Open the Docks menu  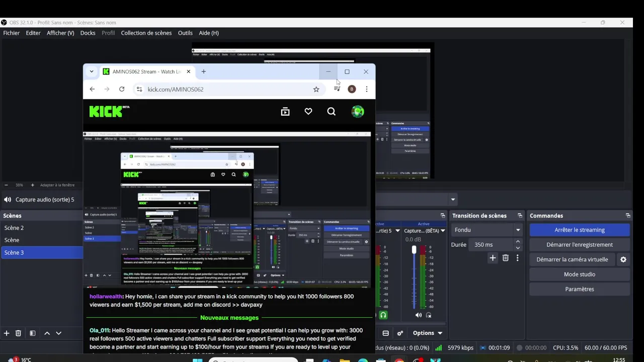tap(88, 33)
